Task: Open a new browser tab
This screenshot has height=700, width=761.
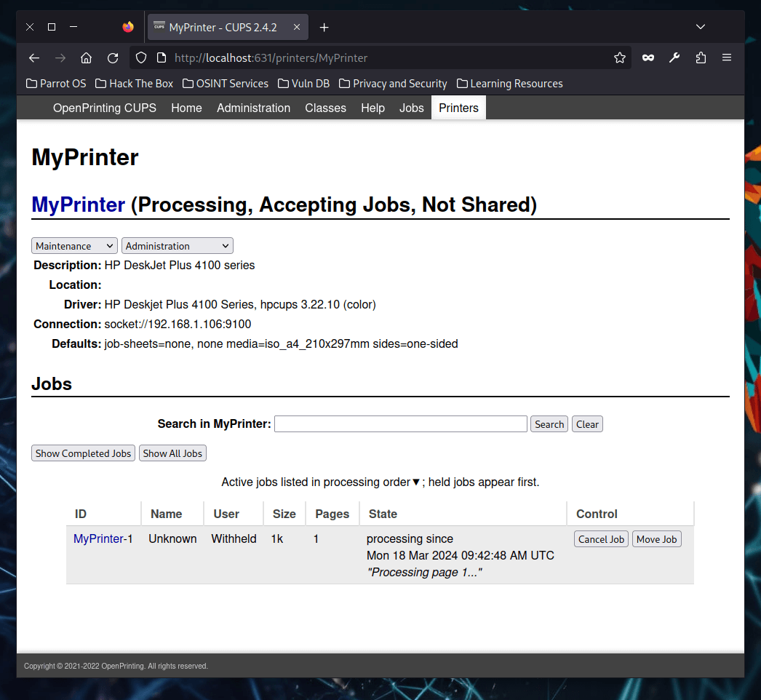Action: (324, 27)
